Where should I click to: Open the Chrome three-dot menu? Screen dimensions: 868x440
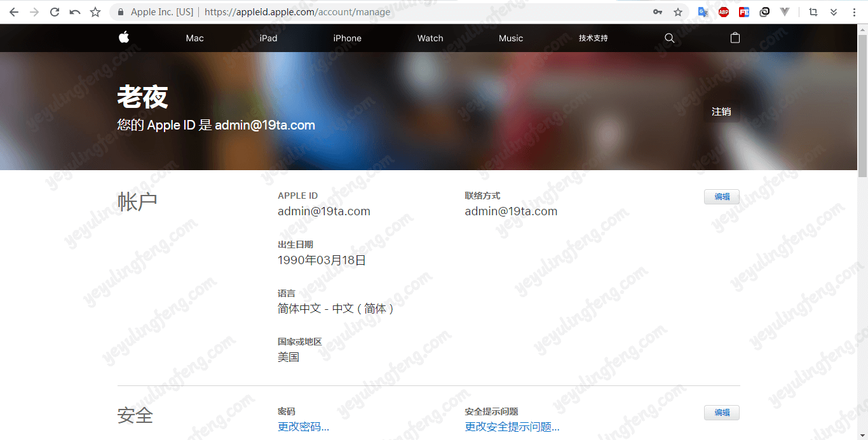point(854,12)
